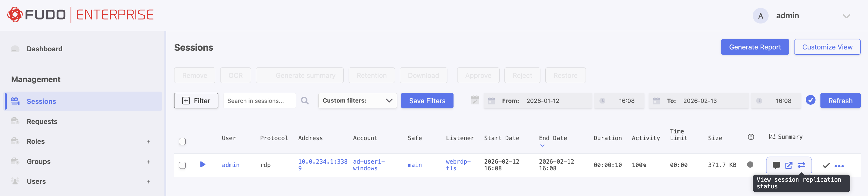
Task: Click the share session external link icon
Action: coord(789,165)
